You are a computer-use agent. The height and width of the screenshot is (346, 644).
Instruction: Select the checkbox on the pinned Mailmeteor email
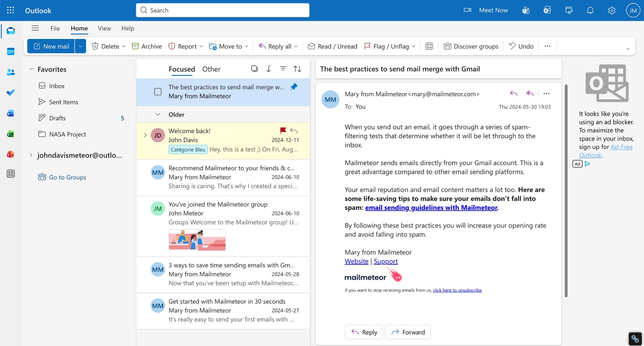tap(158, 92)
